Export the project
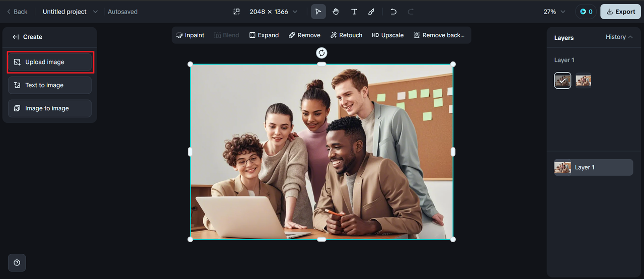 [x=621, y=12]
